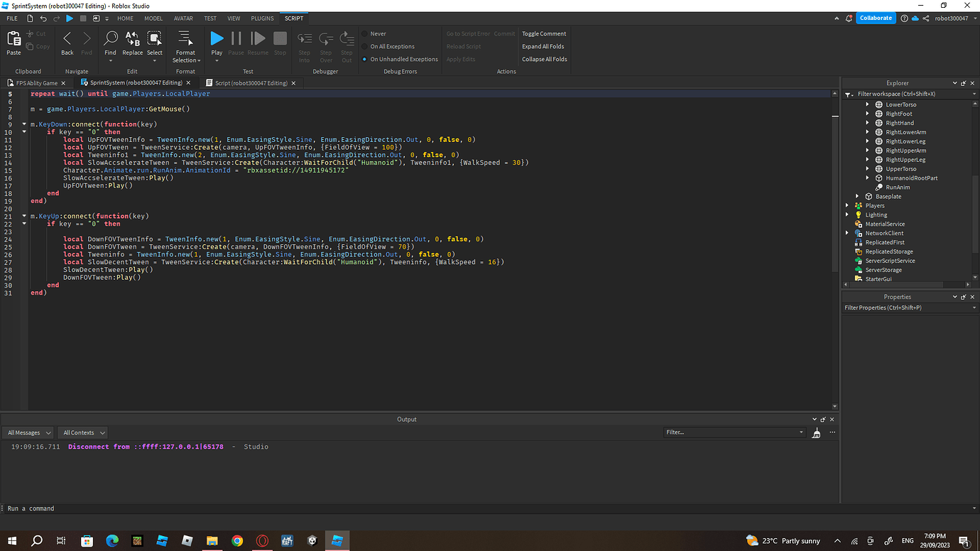Switch to the HOME ribbon tab

[x=125, y=18]
